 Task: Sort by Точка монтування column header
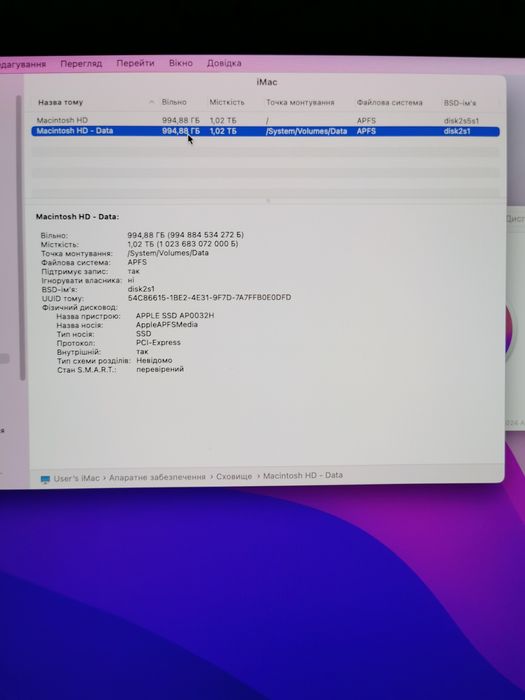pyautogui.click(x=300, y=102)
